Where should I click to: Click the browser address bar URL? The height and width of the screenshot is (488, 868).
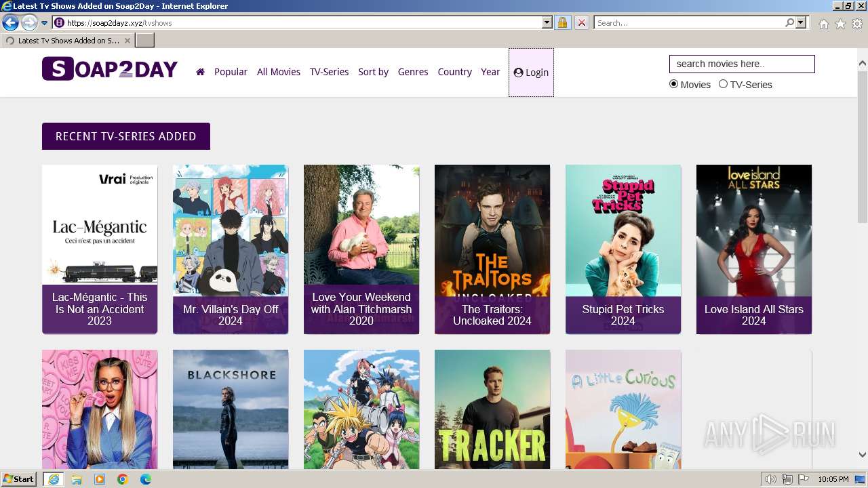(x=302, y=23)
